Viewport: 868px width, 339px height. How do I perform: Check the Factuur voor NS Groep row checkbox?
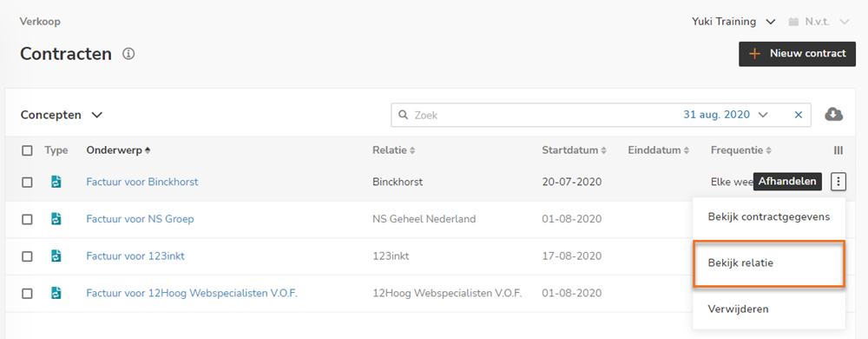click(27, 219)
